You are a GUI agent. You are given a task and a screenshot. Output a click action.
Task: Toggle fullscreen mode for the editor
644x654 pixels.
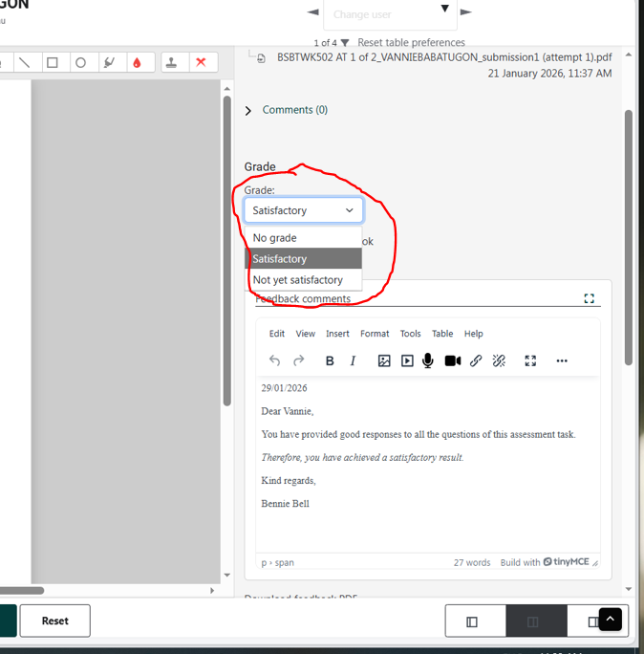coord(530,360)
